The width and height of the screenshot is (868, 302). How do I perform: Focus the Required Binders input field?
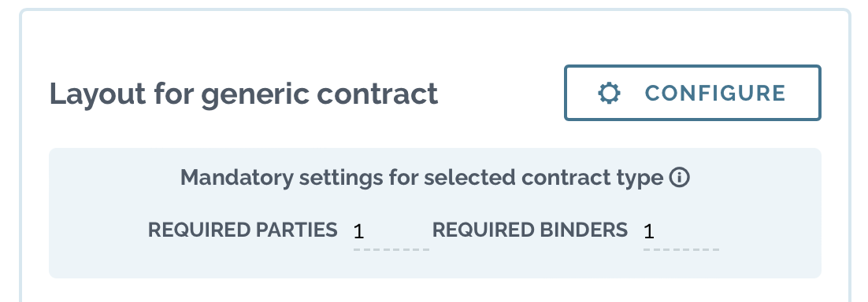coord(681,231)
